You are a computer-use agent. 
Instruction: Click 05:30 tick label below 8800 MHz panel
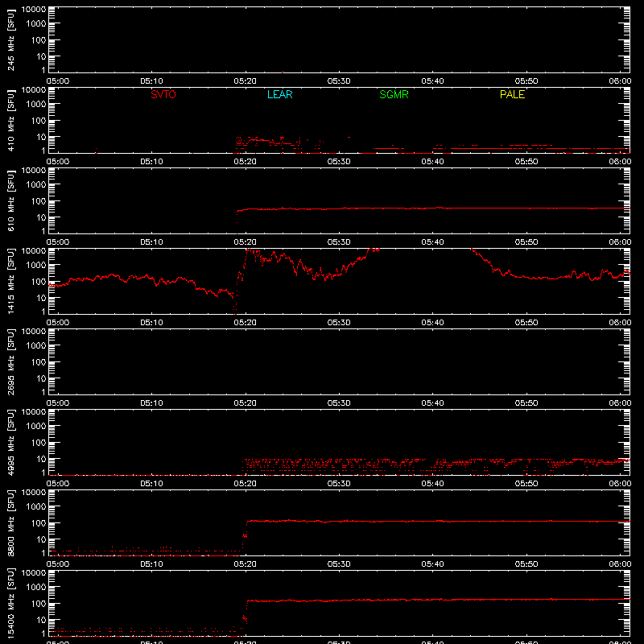coord(339,564)
